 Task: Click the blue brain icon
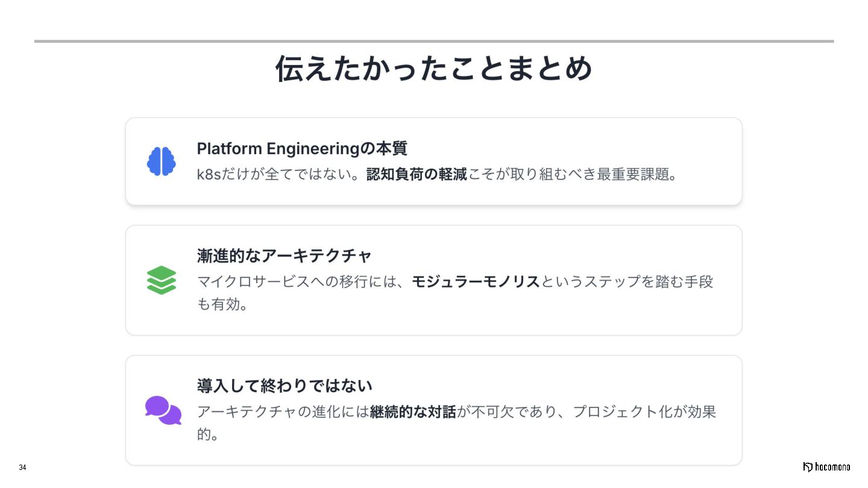(x=161, y=161)
